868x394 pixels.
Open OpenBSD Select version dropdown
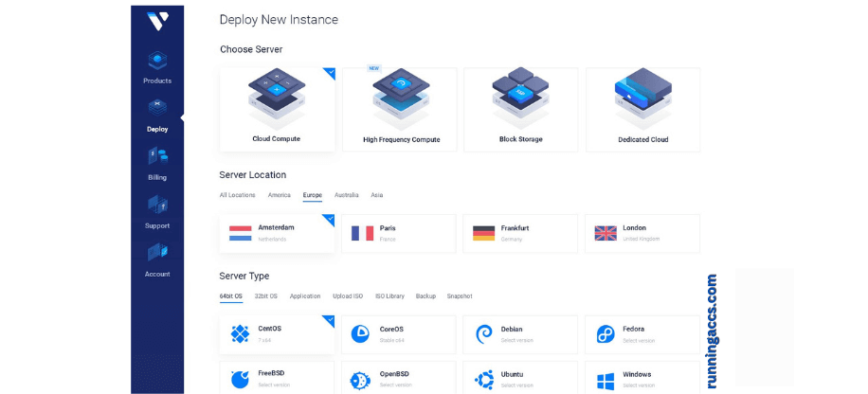[396, 385]
